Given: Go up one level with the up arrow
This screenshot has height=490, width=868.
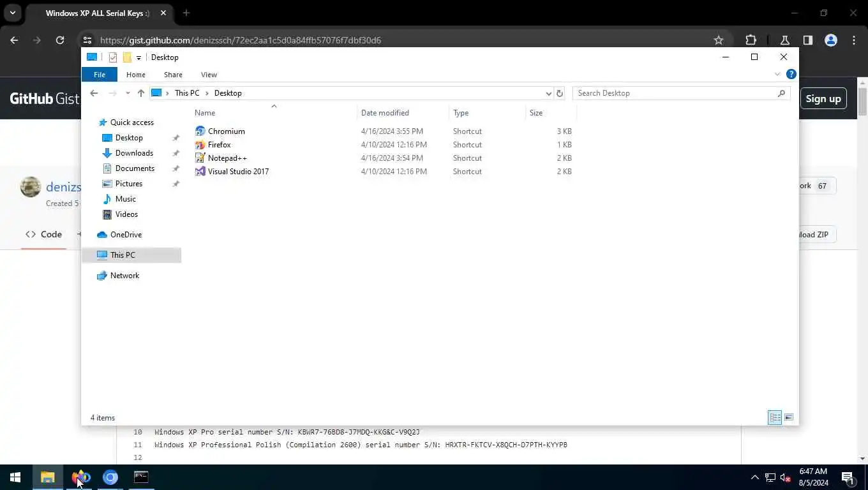Looking at the screenshot, I should click(141, 93).
